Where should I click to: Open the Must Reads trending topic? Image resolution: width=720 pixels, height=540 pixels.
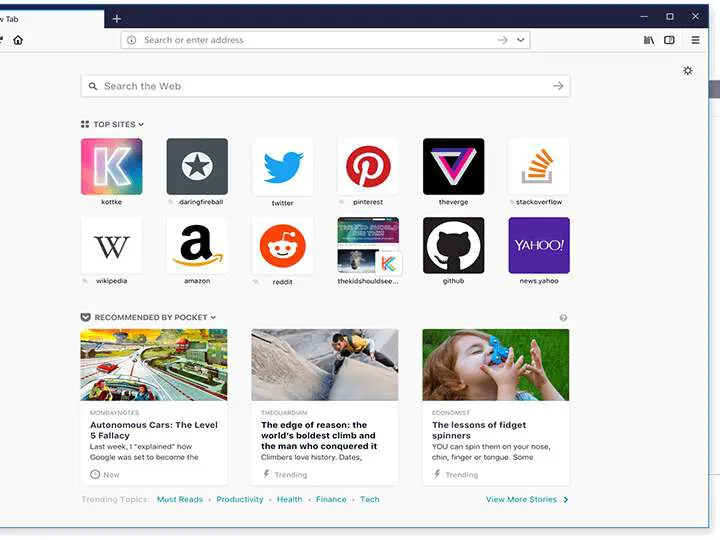(x=180, y=499)
